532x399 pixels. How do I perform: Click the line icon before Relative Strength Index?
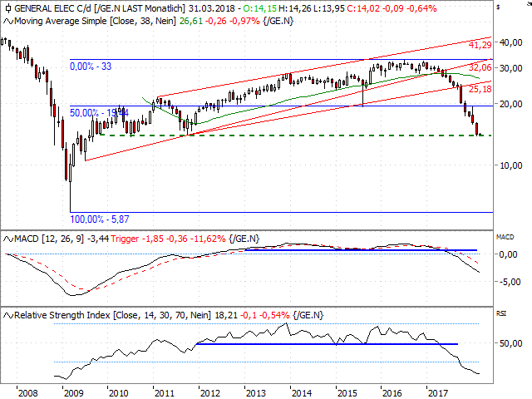click(8, 316)
